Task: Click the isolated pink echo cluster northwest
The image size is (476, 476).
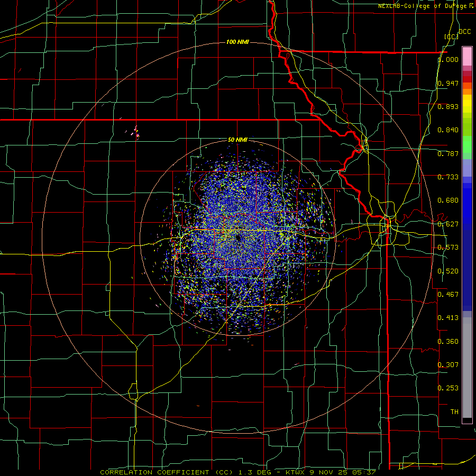Action: coord(136,133)
